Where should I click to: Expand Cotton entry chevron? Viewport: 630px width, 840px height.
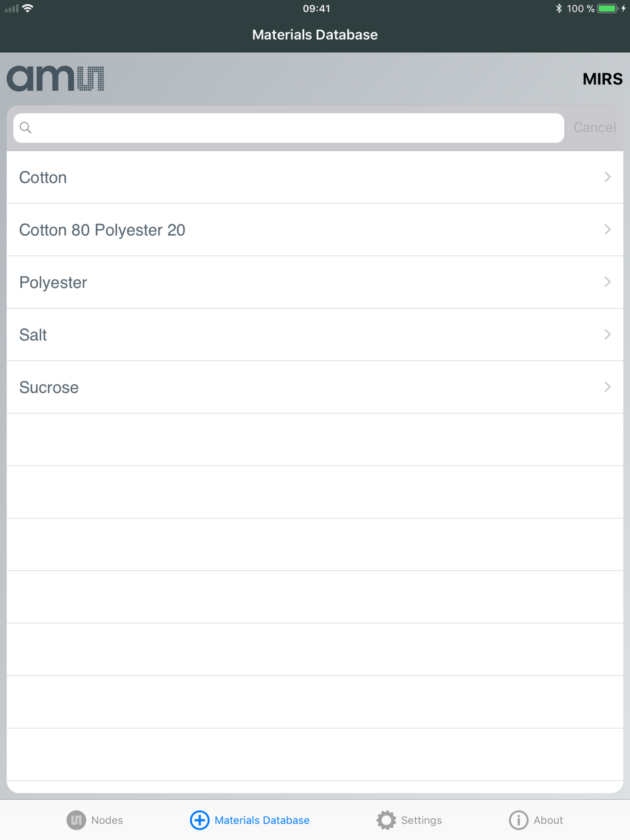pos(607,177)
